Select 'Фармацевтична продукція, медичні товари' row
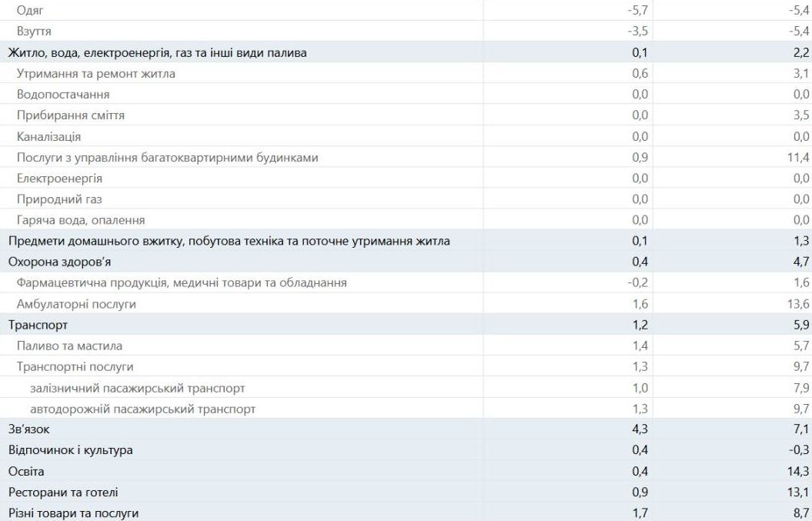The image size is (812, 521). pyautogui.click(x=182, y=282)
